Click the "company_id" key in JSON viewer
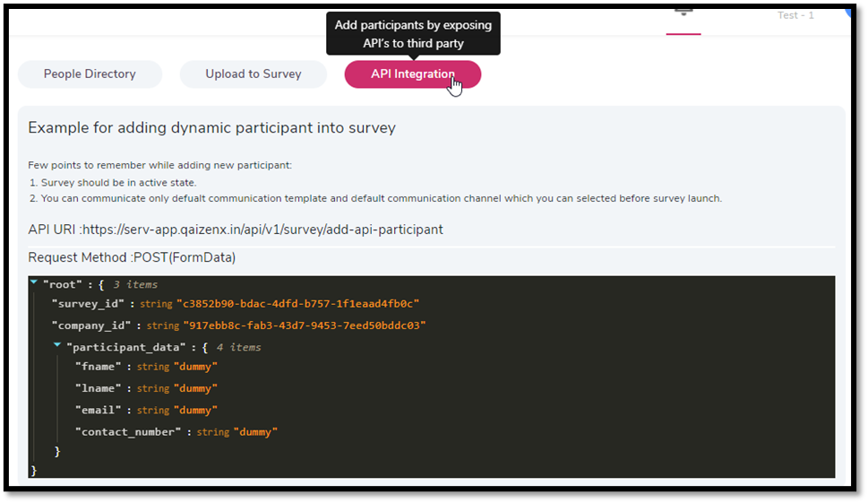 (94, 325)
